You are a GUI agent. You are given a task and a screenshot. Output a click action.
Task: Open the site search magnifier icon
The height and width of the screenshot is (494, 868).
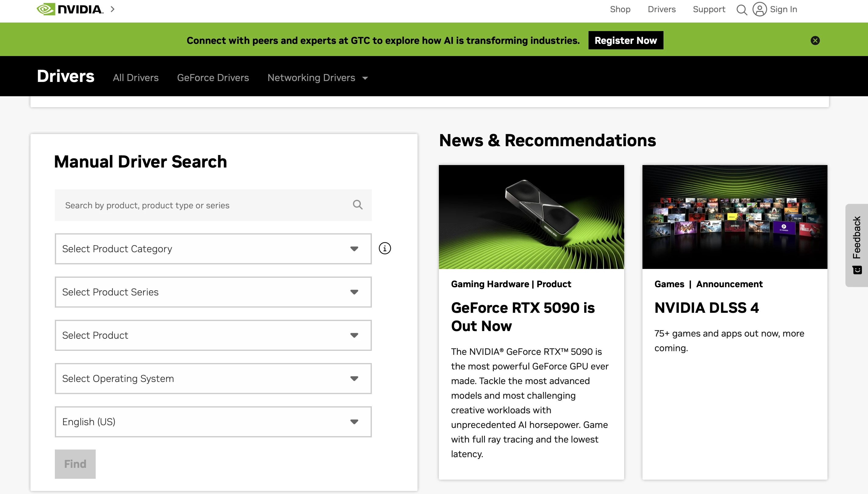(742, 9)
